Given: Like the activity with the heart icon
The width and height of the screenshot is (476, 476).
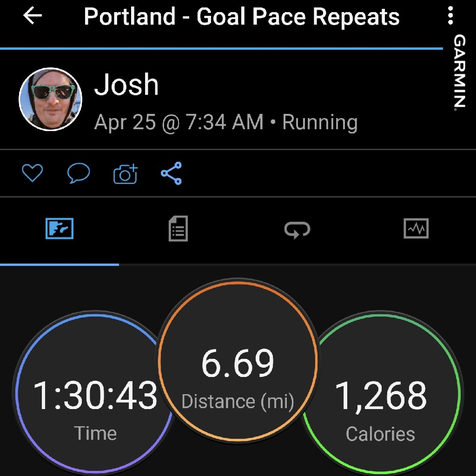Looking at the screenshot, I should coord(33,173).
